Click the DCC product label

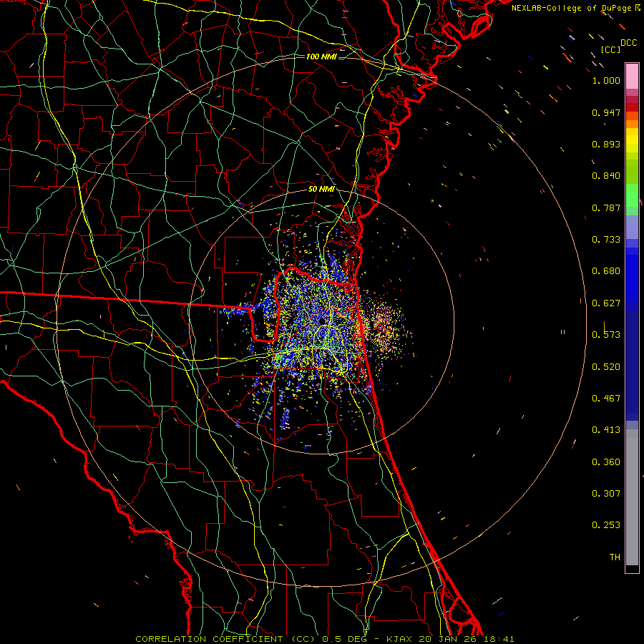click(628, 43)
